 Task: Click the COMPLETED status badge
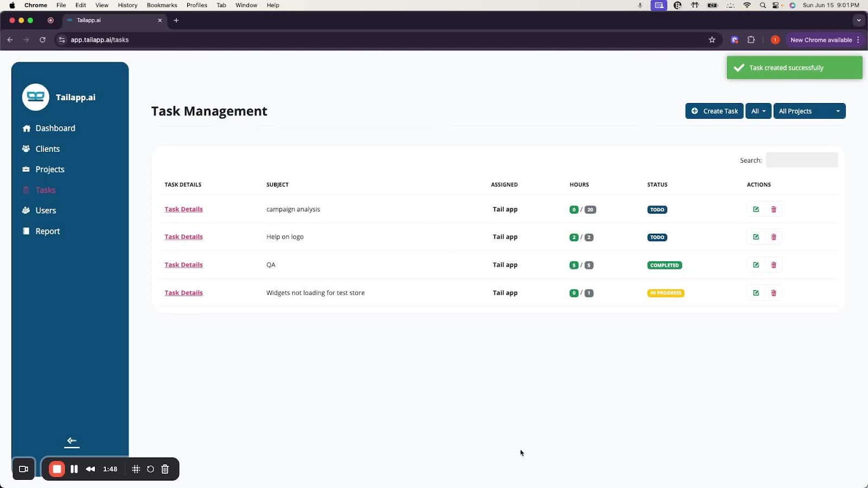[665, 265]
